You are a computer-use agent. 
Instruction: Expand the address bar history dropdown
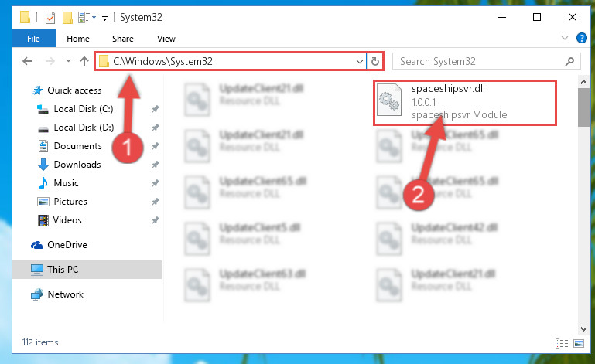(x=359, y=61)
